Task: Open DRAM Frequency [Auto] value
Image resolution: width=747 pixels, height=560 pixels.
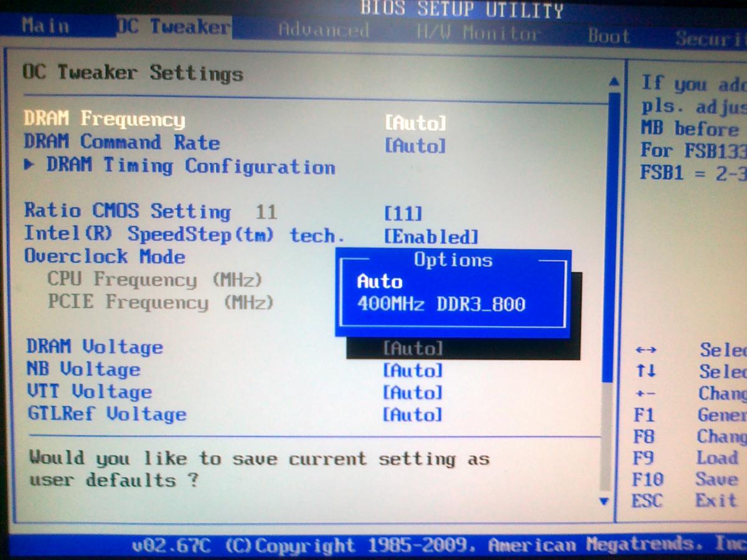Action: 415,123
